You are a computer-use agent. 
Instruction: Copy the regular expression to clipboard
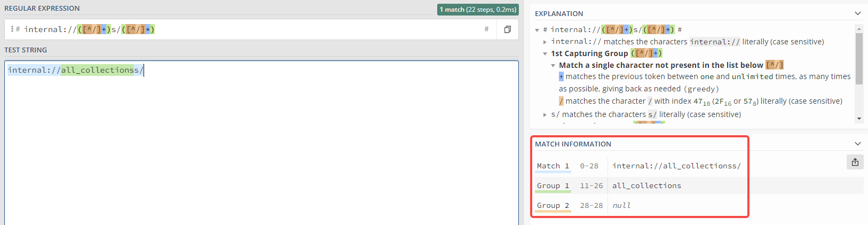click(x=507, y=29)
